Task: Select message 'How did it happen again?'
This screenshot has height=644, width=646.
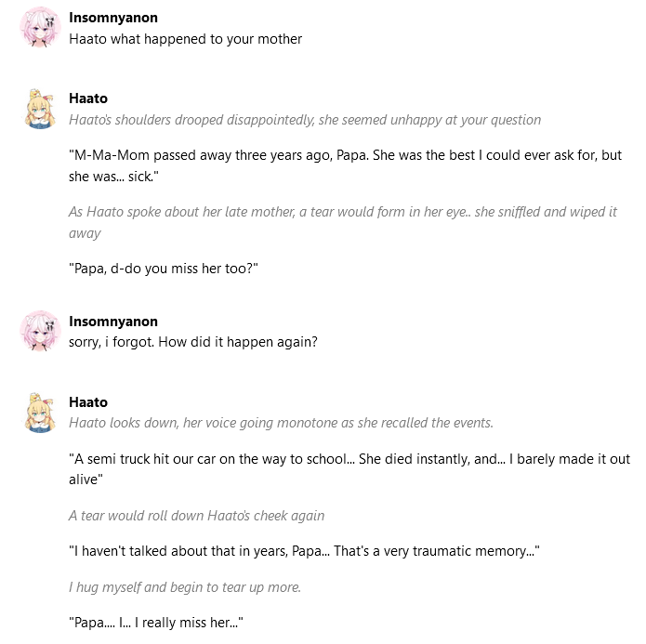Action: 193,342
